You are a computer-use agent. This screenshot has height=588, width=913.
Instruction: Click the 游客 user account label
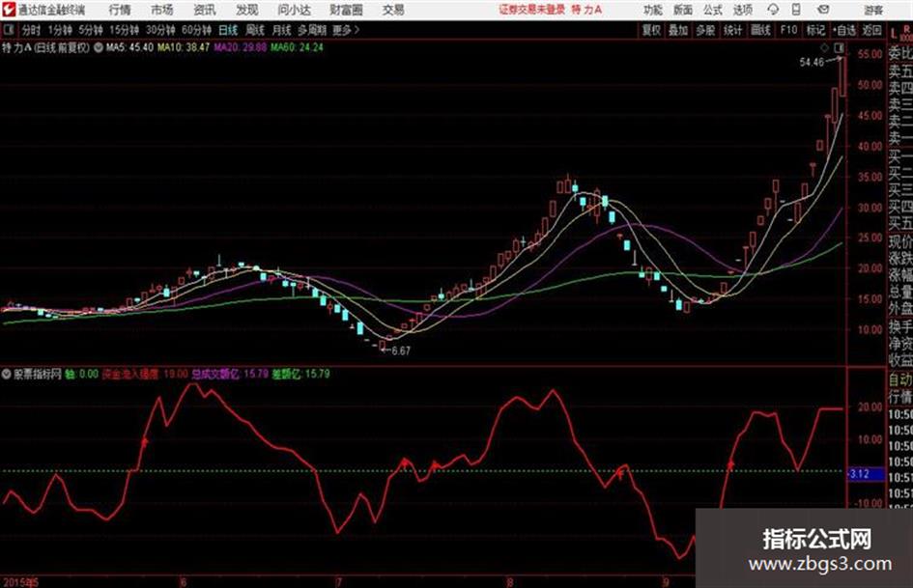tap(873, 10)
